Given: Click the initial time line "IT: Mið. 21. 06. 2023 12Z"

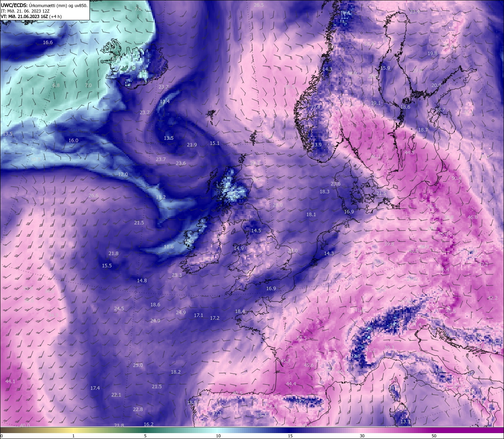Looking at the screenshot, I should [x=25, y=11].
